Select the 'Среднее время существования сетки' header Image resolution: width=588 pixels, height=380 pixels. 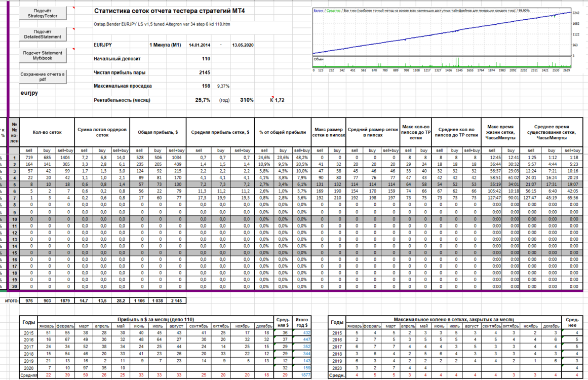pyautogui.click(x=551, y=132)
